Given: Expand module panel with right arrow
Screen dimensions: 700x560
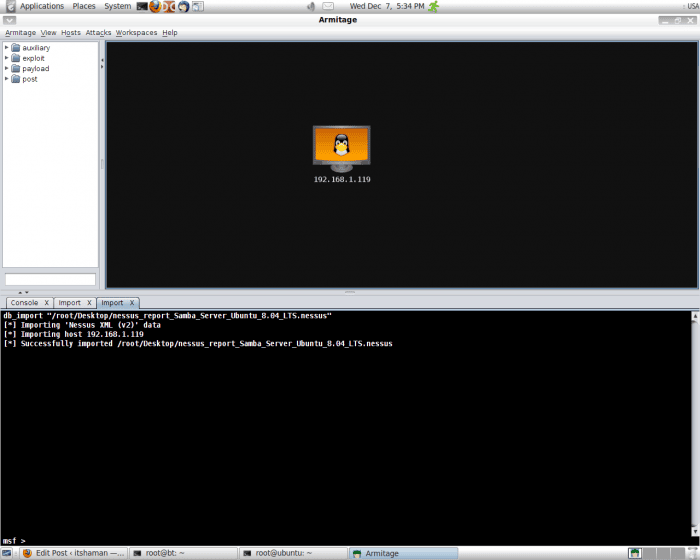Looking at the screenshot, I should (x=102, y=67).
